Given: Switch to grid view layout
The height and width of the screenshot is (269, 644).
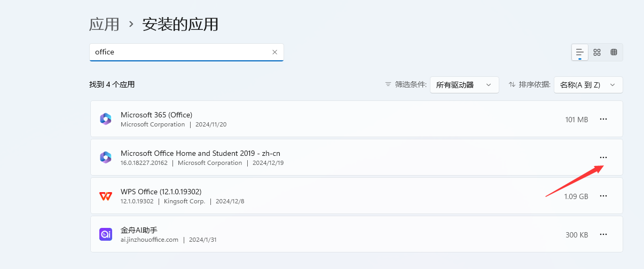Looking at the screenshot, I should click(597, 52).
